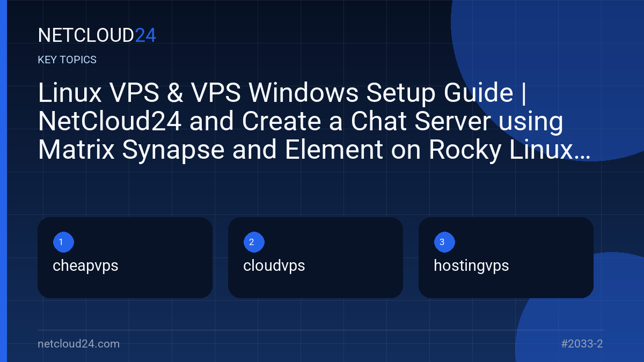Click the number 1 badge

pos(63,242)
